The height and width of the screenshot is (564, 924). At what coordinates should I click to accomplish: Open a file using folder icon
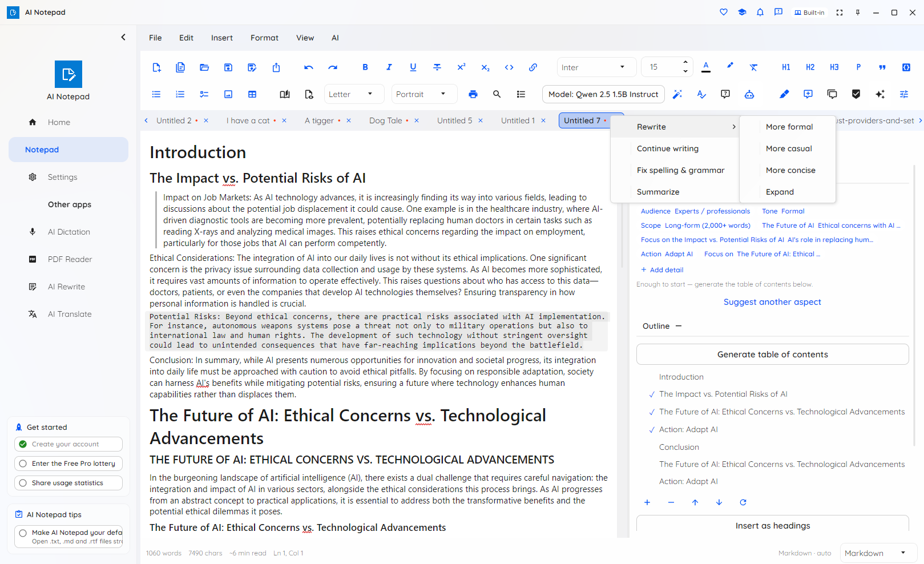click(204, 67)
